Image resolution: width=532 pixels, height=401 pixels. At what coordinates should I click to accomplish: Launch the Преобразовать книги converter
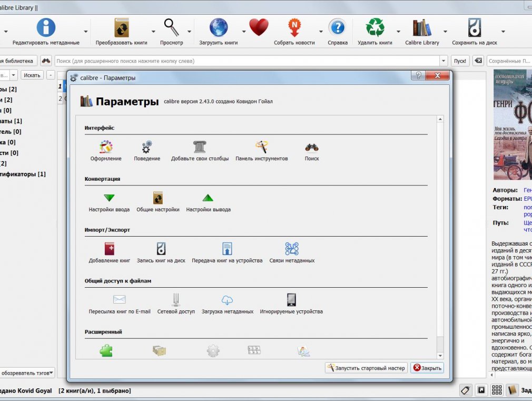121,32
